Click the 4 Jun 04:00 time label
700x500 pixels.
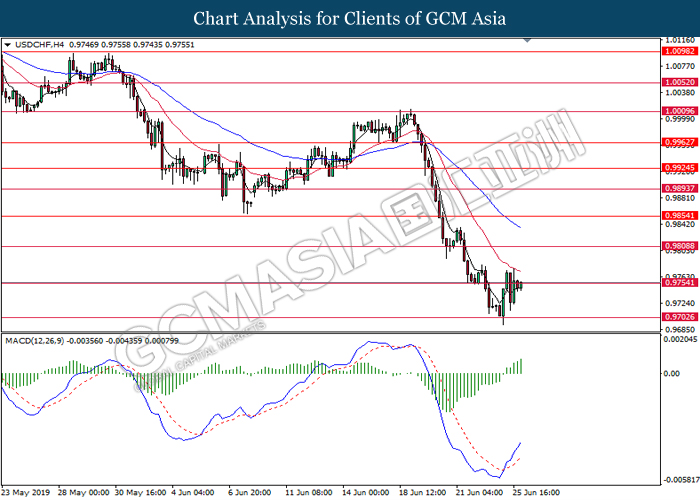[x=192, y=492]
